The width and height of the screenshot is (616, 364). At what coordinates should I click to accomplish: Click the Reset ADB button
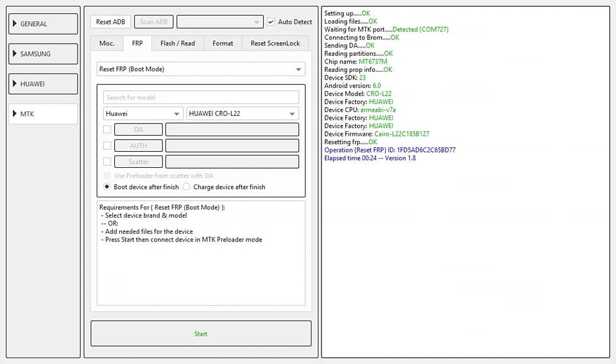[110, 22]
